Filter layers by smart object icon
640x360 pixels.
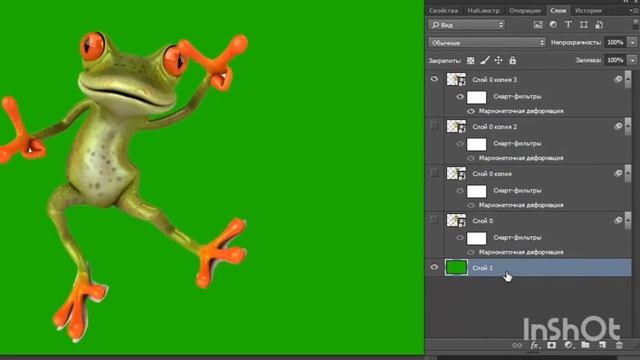click(x=599, y=25)
